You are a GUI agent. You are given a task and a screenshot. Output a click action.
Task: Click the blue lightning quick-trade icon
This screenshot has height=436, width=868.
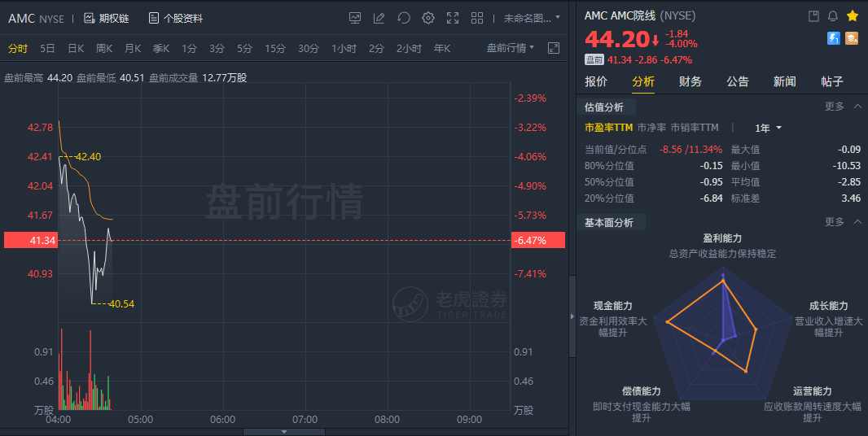[834, 38]
